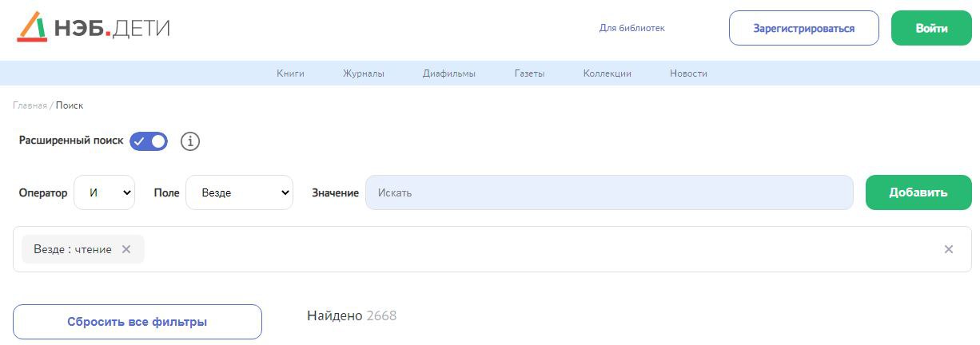This screenshot has height=345, width=980.
Task: Clear all filter chips with right X
Action: click(x=949, y=249)
